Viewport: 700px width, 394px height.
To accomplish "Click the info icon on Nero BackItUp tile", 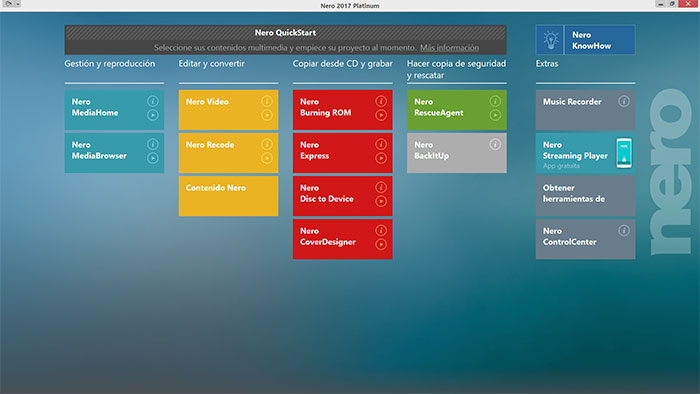I will [495, 144].
